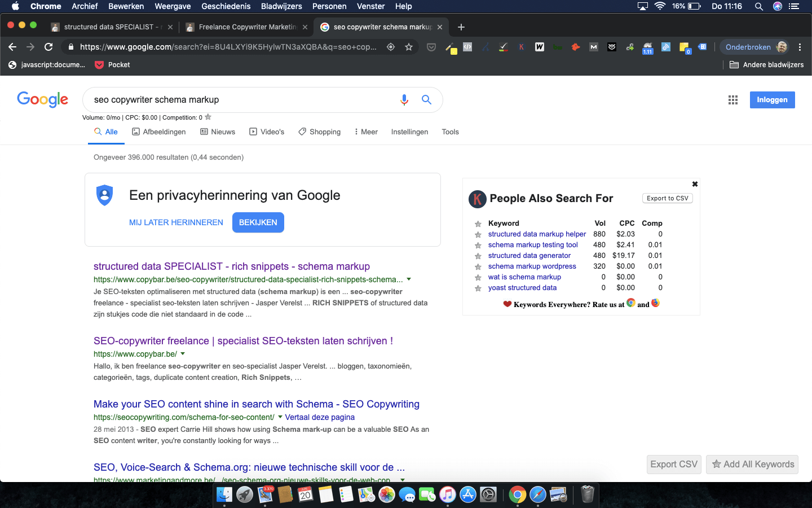Star the 'schema markup wordpress' keyword
Viewport: 812px width, 508px height.
[478, 266]
